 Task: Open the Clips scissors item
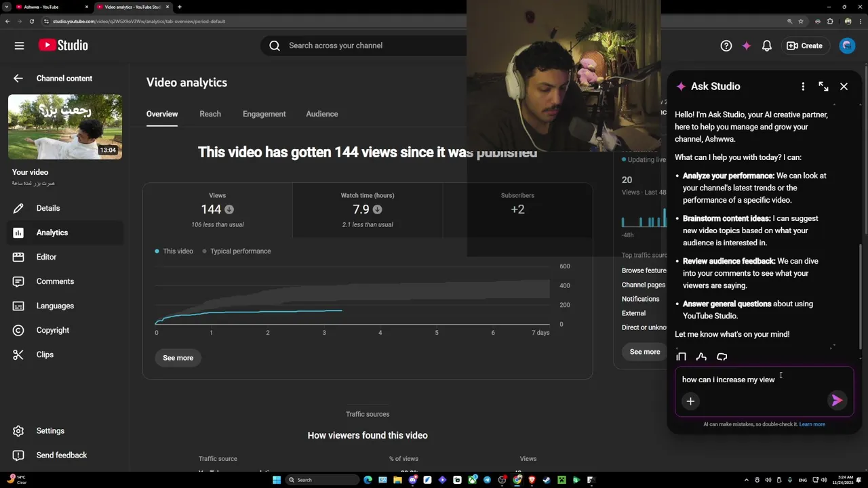coord(65,354)
